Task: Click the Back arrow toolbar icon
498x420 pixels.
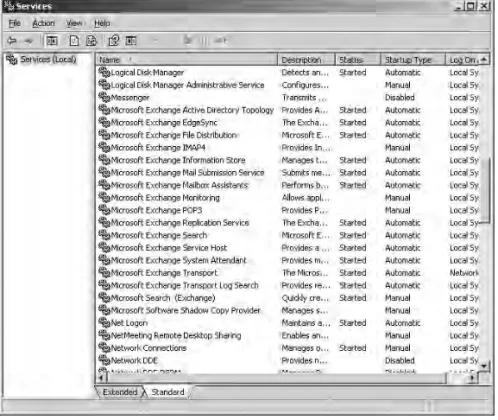Action: pos(12,41)
